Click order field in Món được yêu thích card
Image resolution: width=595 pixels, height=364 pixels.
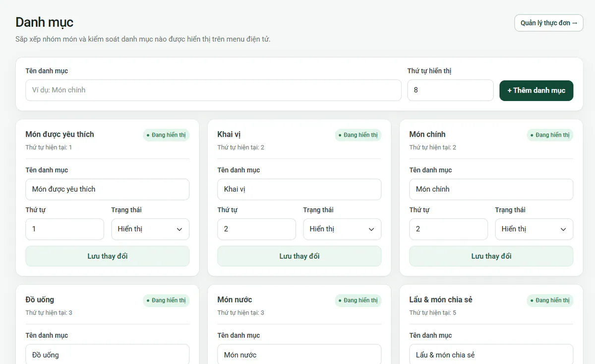point(65,229)
